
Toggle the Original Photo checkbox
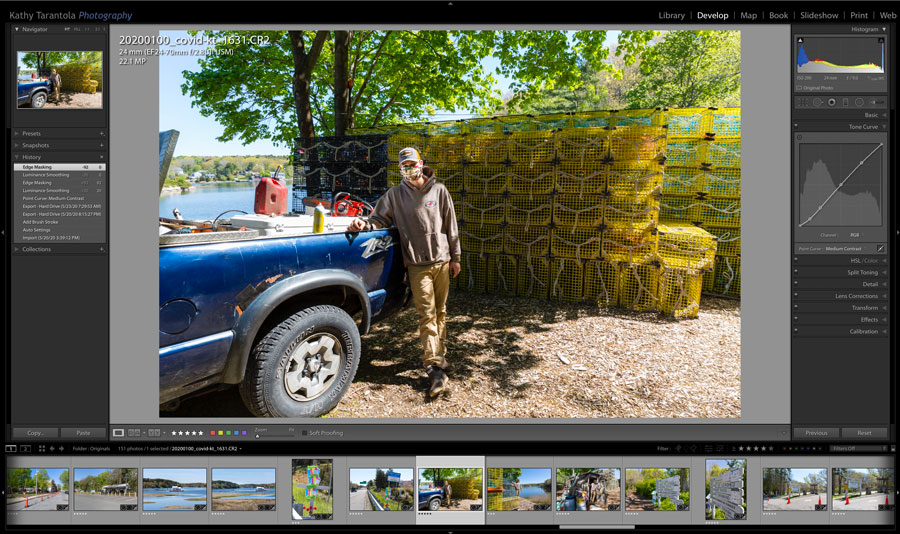pyautogui.click(x=800, y=88)
